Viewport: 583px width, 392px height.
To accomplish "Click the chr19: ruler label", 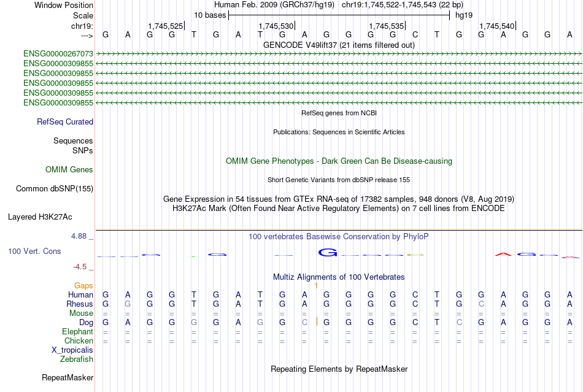I will pos(82,26).
